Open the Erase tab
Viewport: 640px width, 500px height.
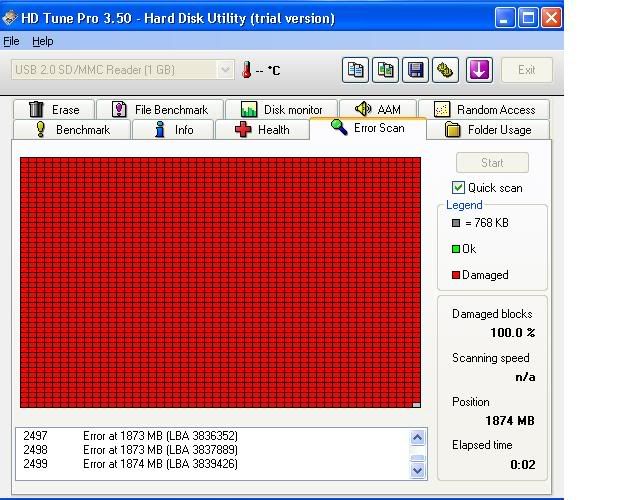pyautogui.click(x=54, y=109)
